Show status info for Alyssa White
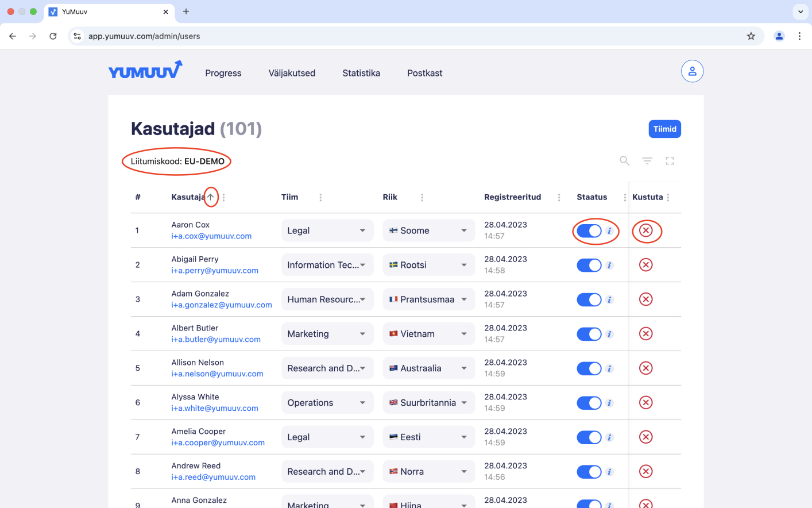The width and height of the screenshot is (812, 508). coord(610,403)
